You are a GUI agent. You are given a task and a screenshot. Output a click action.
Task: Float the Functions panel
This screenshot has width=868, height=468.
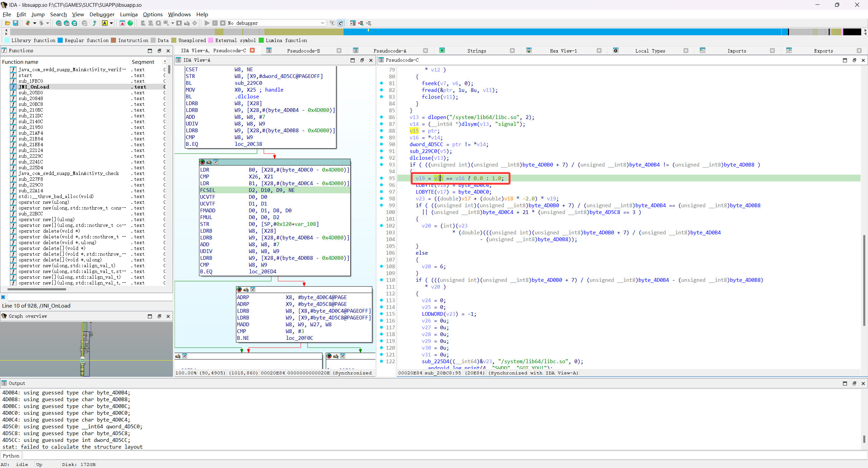click(159, 51)
